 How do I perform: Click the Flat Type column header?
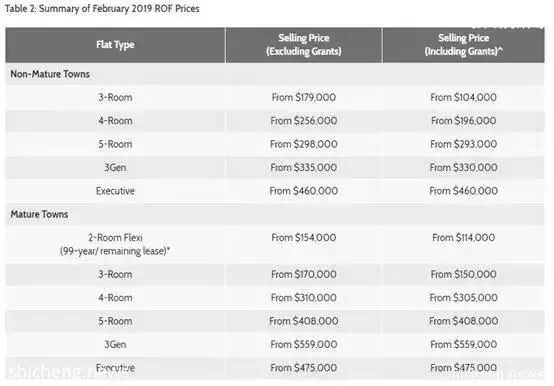[x=115, y=45]
